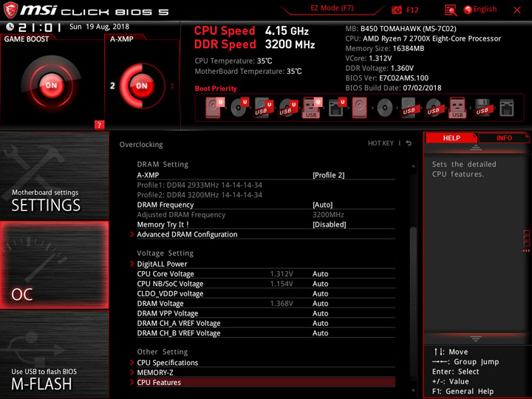The width and height of the screenshot is (532, 399).
Task: Toggle the GAME BOOST ON knob
Action: (x=51, y=86)
